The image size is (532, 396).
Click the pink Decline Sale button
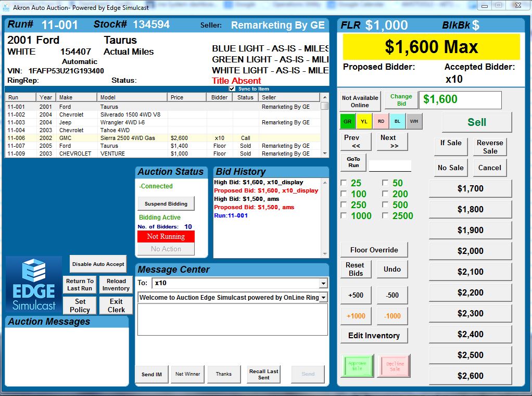tap(395, 366)
